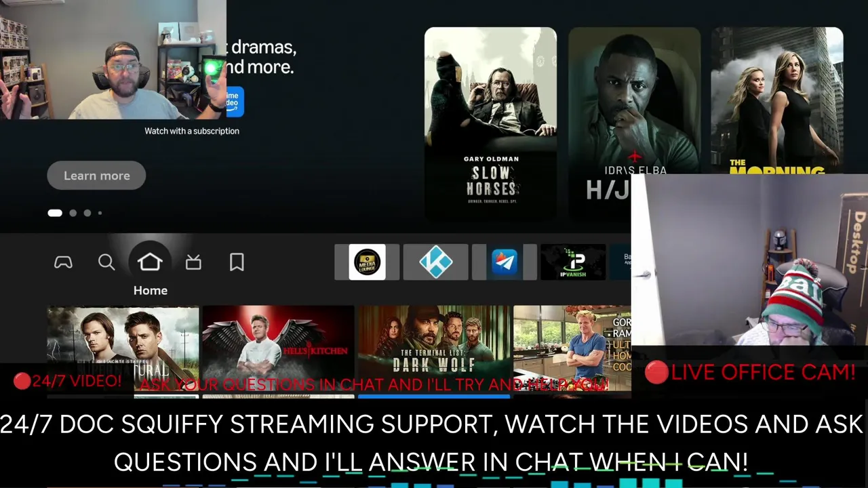Launch the Kodi app tile
The width and height of the screenshot is (868, 488).
[x=436, y=262]
